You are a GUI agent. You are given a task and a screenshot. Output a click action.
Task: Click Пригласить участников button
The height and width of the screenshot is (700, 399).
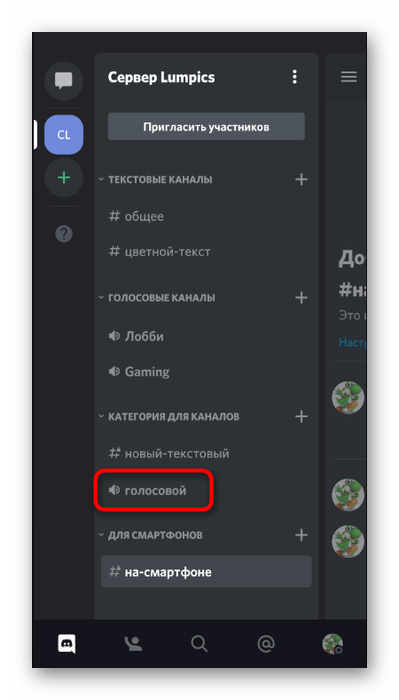[x=206, y=127]
